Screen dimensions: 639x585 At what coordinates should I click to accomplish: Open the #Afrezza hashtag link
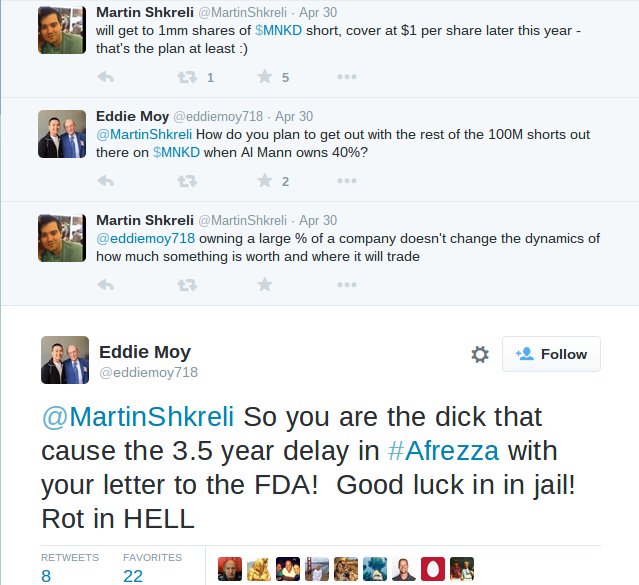pos(457,452)
